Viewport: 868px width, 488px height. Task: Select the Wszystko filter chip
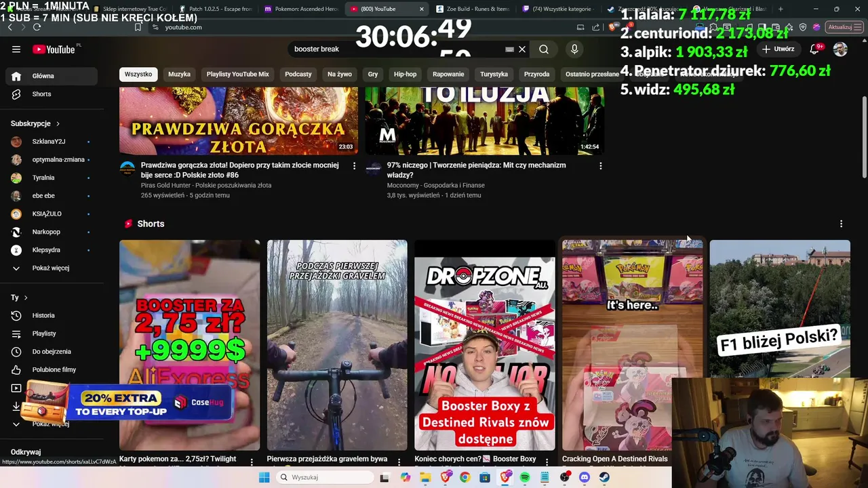pyautogui.click(x=138, y=74)
